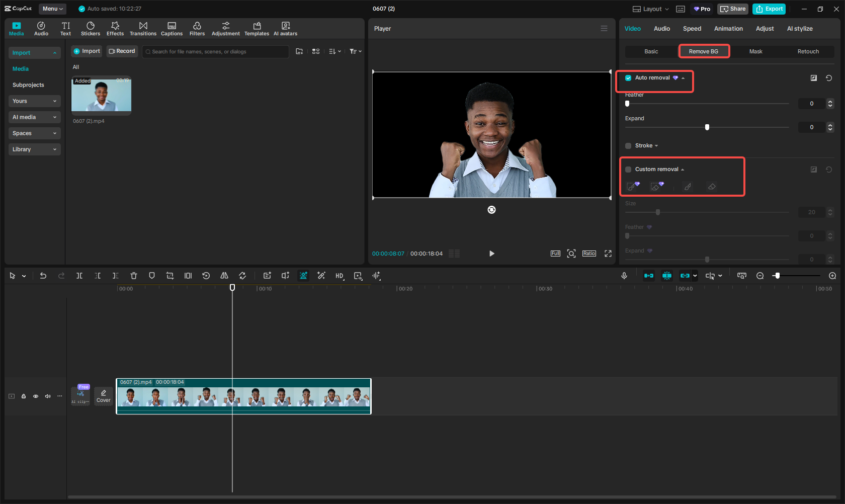The width and height of the screenshot is (845, 504).
Task: Open the Transitions panel
Action: (x=143, y=29)
